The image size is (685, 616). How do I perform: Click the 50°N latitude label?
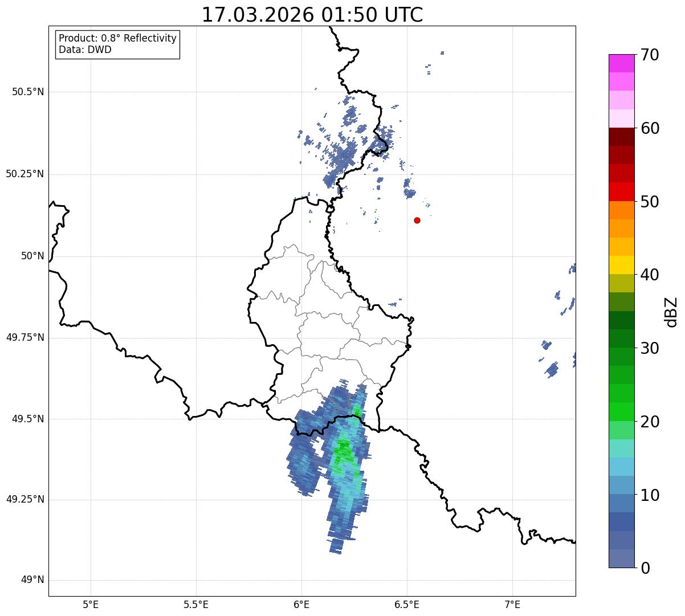[32, 256]
